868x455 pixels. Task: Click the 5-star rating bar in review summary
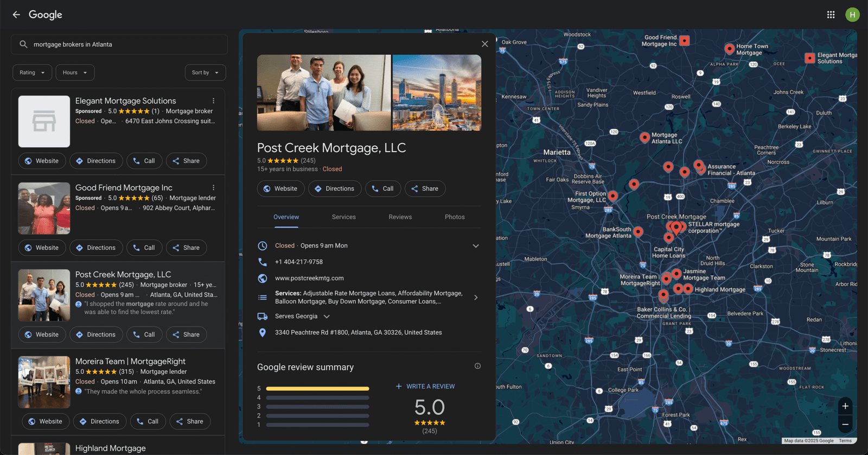[x=317, y=389]
